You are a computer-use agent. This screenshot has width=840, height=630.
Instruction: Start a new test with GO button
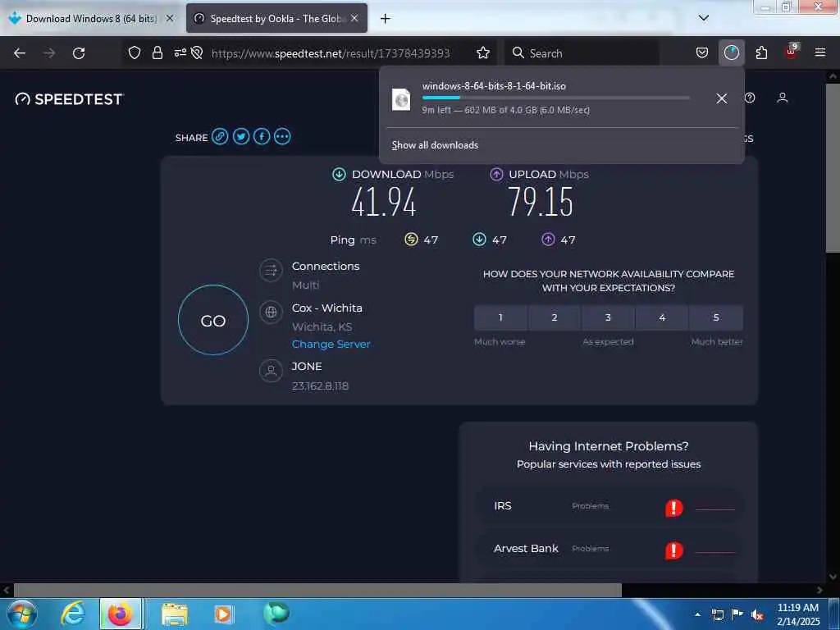click(x=213, y=320)
